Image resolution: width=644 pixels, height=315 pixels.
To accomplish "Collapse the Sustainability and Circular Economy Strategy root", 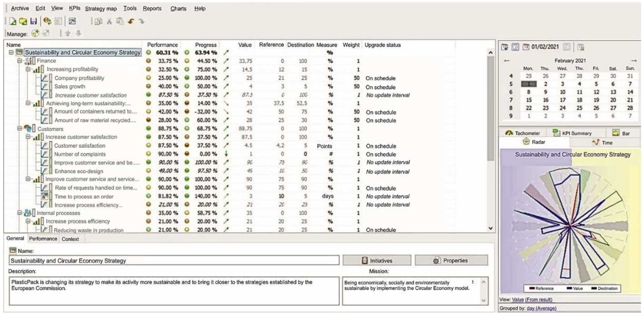I will click(11, 53).
